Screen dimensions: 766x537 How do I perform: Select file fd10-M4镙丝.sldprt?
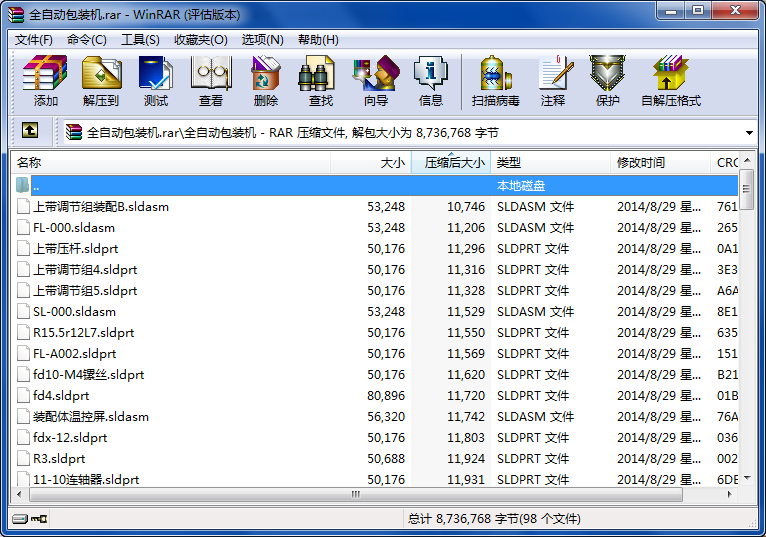click(x=88, y=375)
